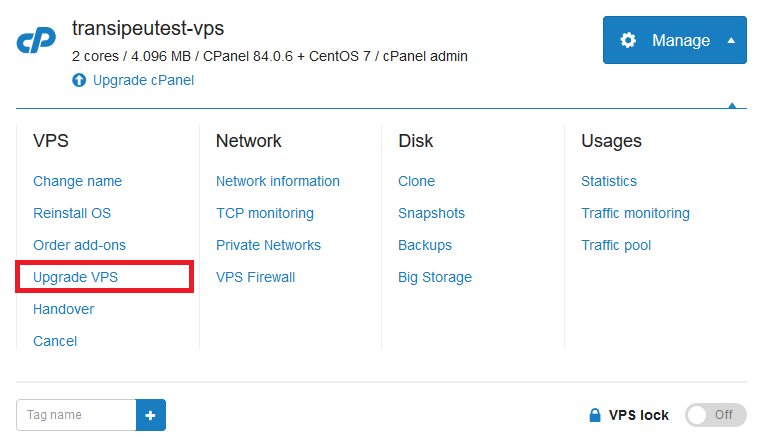The width and height of the screenshot is (762, 447).
Task: Toggle the VPS lock switch
Action: click(715, 415)
